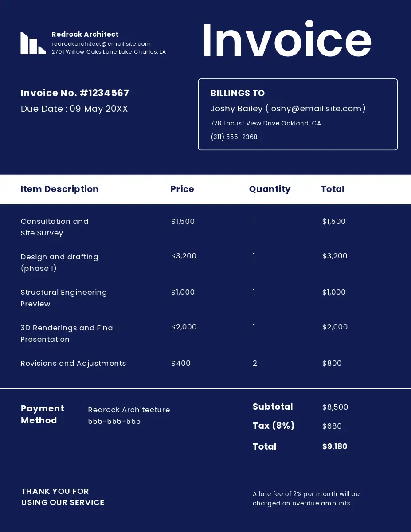Click the redrockarchitect@email.site.com email address
The height and width of the screenshot is (532, 411).
101,43
